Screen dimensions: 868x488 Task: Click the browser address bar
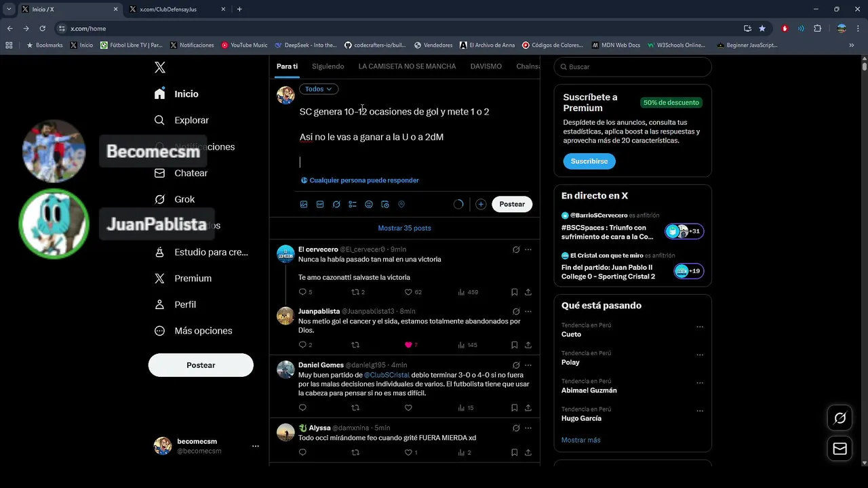coord(400,28)
